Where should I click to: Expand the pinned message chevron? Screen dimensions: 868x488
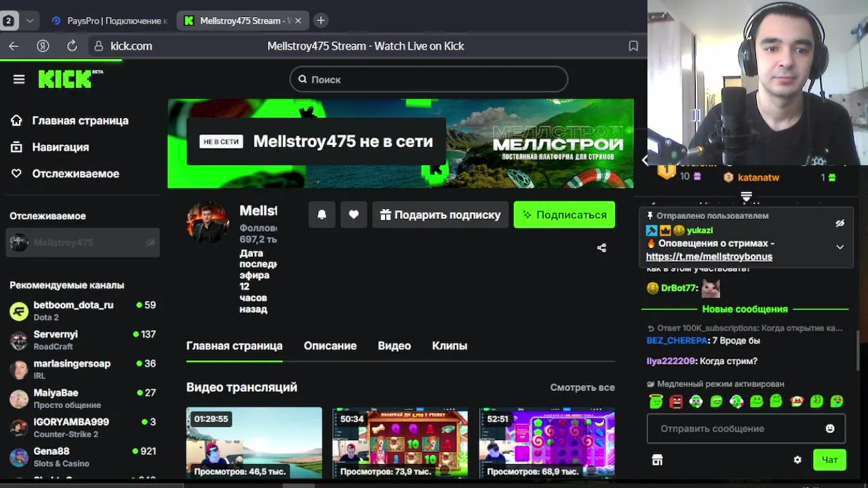(840, 247)
